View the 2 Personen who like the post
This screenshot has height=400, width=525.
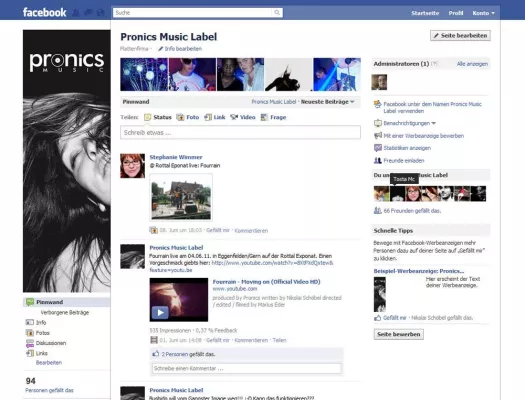(175, 354)
